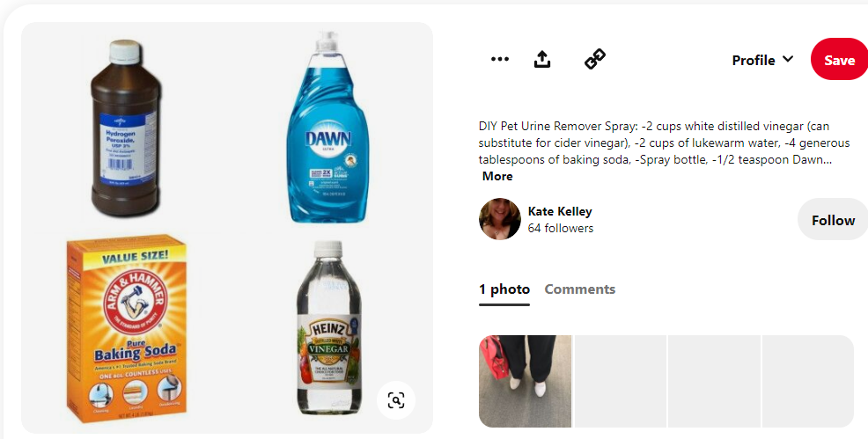Click the share upload icon
The height and width of the screenshot is (439, 868).
(x=542, y=59)
